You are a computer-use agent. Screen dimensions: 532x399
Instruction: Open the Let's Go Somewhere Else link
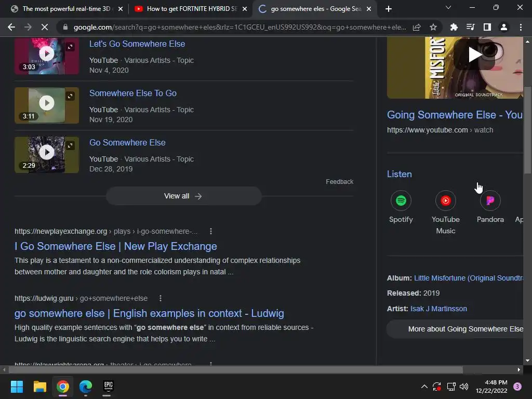[x=137, y=44]
